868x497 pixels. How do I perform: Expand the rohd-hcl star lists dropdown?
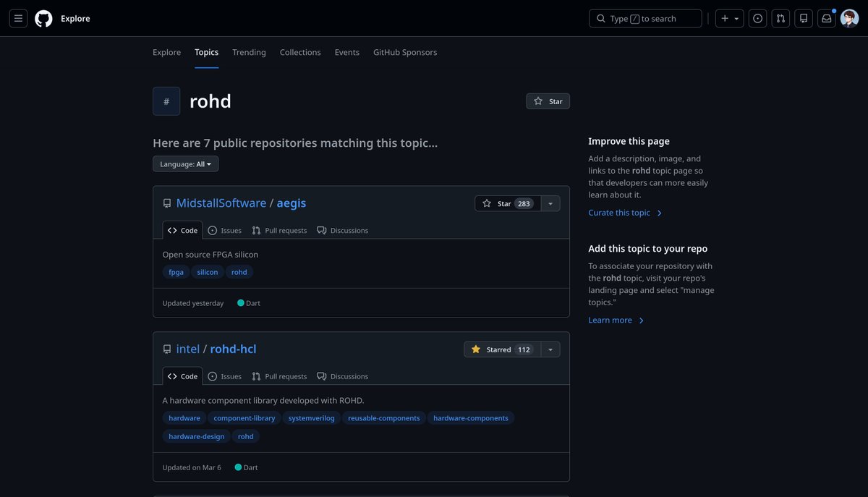pyautogui.click(x=550, y=349)
